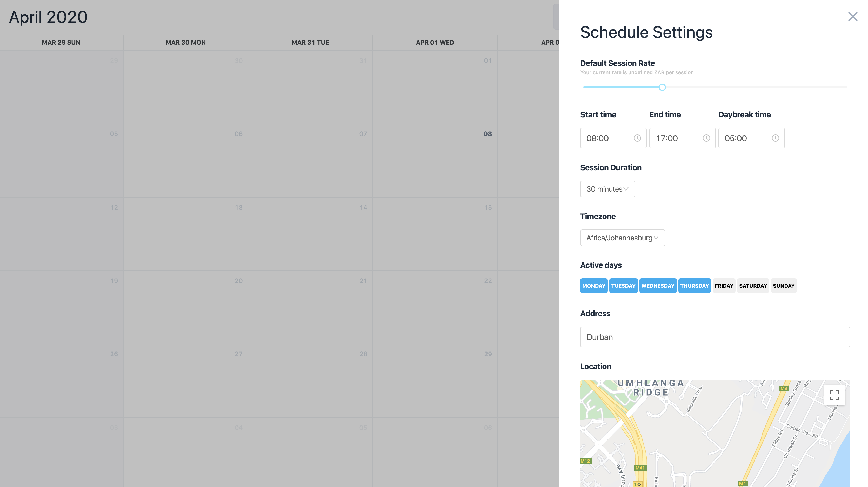
Task: Click the Address field containing Durban
Action: pos(715,337)
